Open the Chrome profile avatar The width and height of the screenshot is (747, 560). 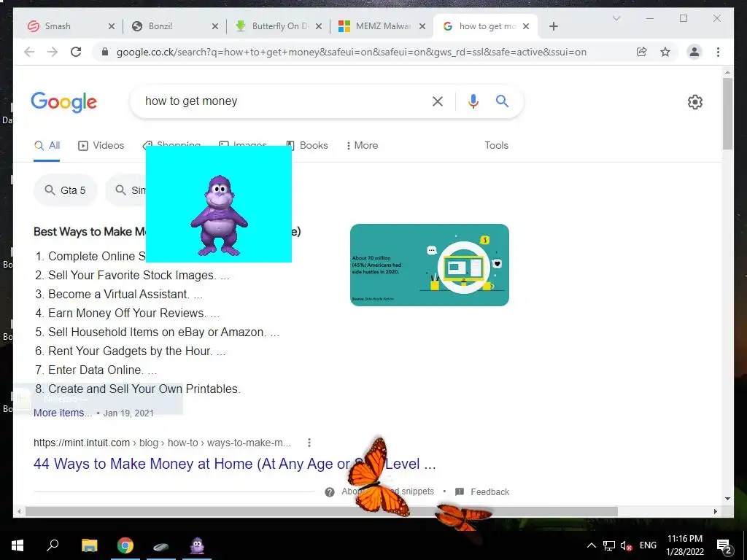coord(694,52)
